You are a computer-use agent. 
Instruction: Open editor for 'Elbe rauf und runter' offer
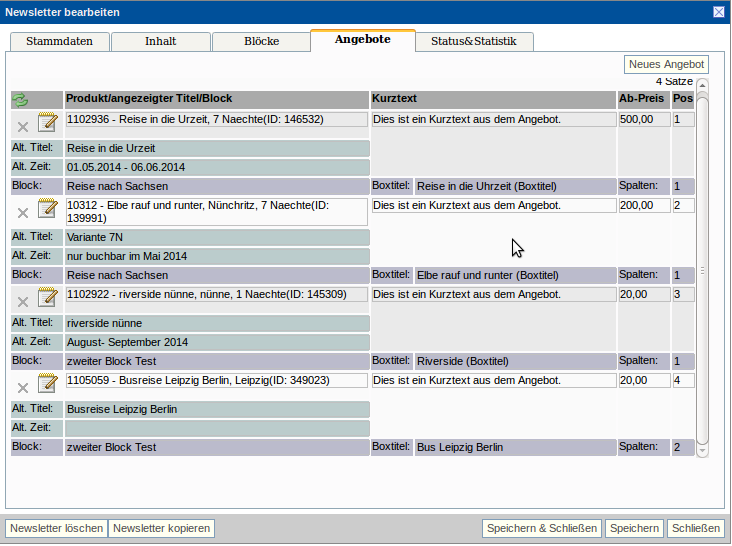pos(47,209)
